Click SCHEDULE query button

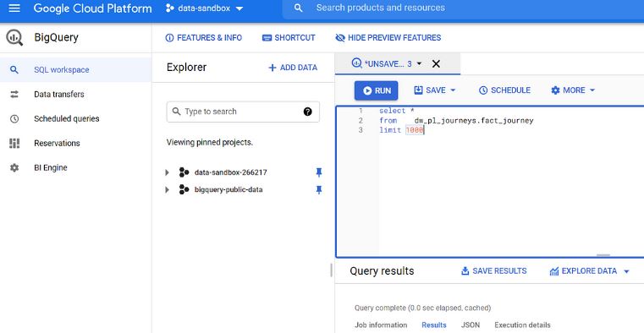point(504,90)
